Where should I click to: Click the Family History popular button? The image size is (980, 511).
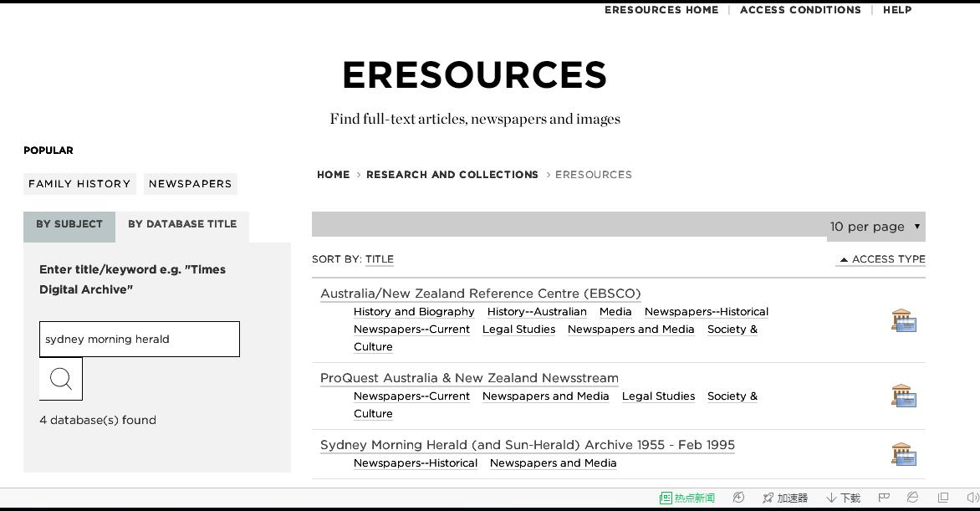click(x=79, y=184)
